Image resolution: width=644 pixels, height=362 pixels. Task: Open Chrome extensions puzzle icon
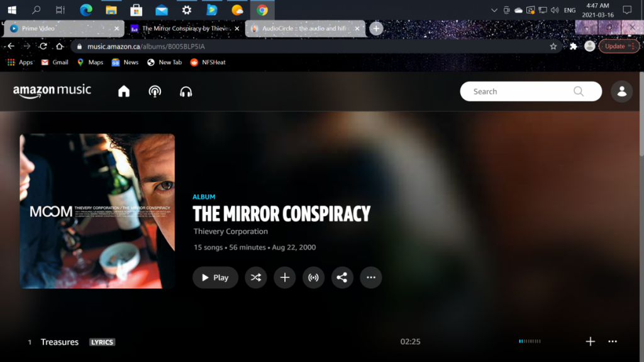[x=574, y=47]
